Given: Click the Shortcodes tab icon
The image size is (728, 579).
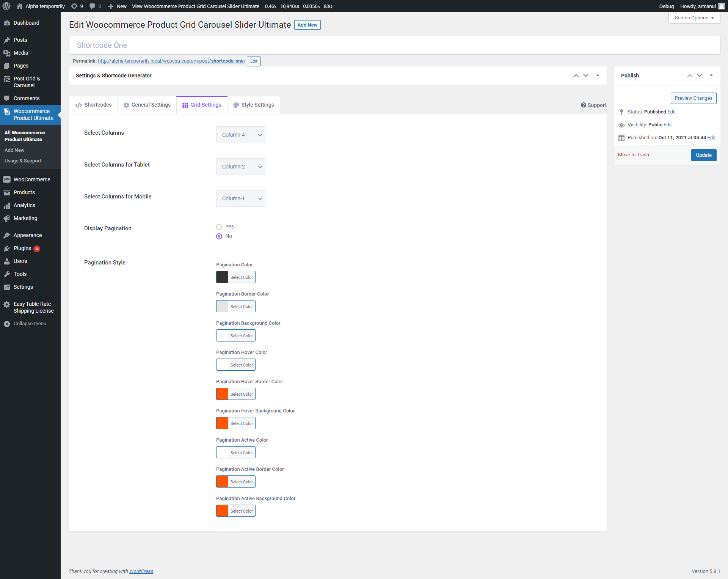Looking at the screenshot, I should point(79,105).
